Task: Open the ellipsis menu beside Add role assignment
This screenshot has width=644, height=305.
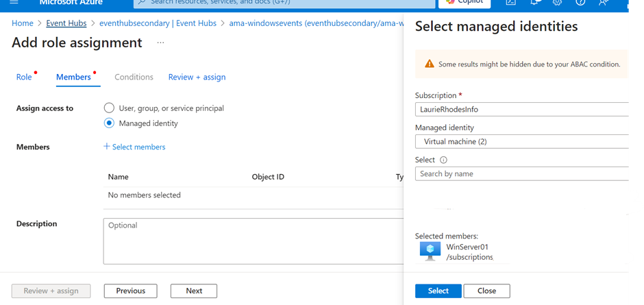Action: 160,42
